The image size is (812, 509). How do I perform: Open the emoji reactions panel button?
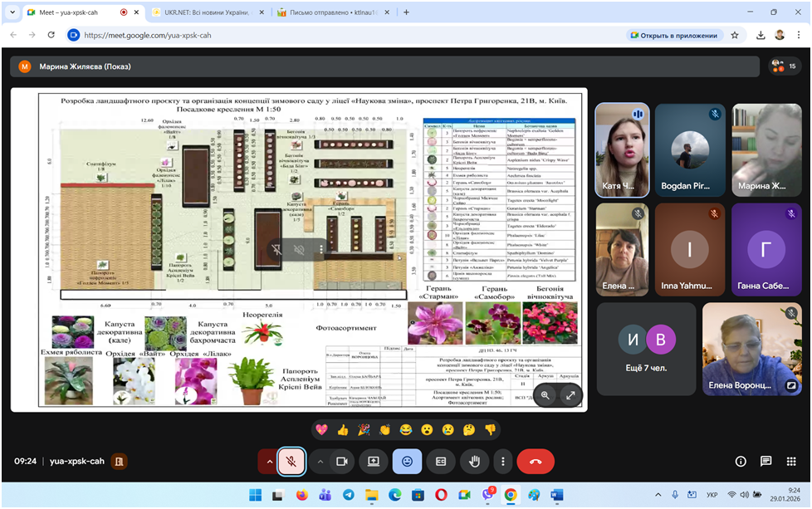pos(407,461)
